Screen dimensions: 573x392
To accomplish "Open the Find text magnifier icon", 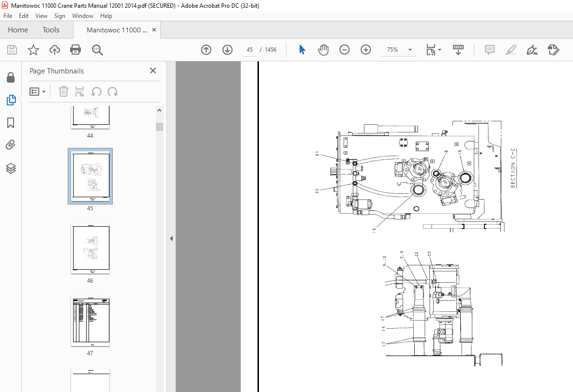I will (x=97, y=50).
